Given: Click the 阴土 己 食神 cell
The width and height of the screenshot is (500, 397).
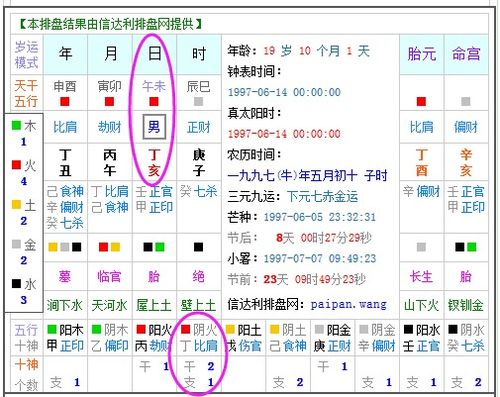Looking at the screenshot, I should 288,338.
